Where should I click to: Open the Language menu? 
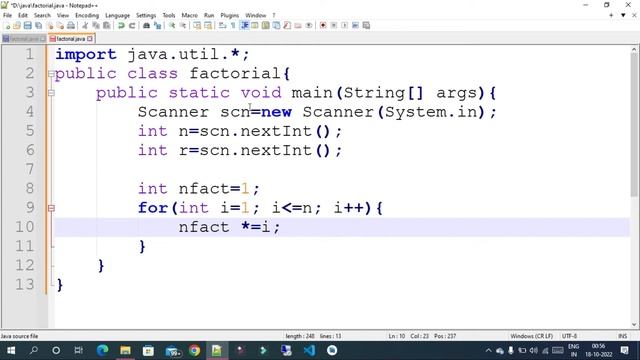pos(117,15)
